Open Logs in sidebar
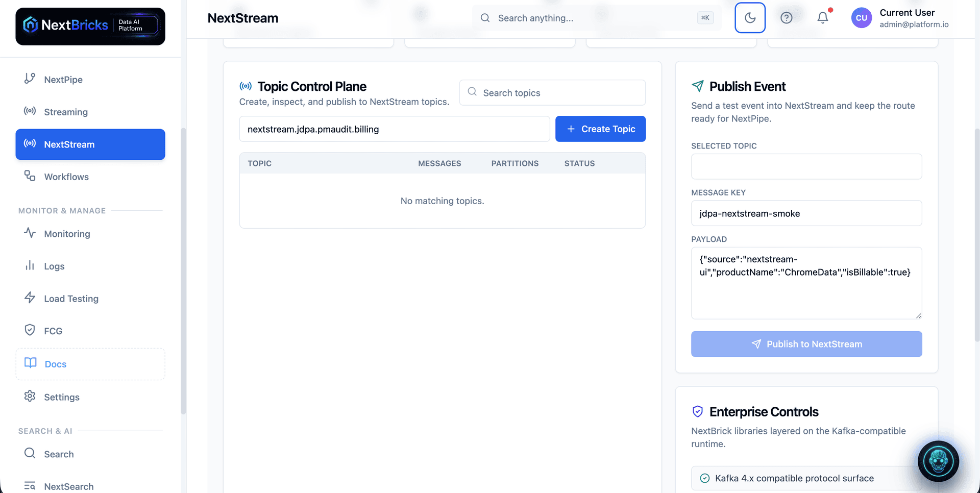 click(x=90, y=266)
